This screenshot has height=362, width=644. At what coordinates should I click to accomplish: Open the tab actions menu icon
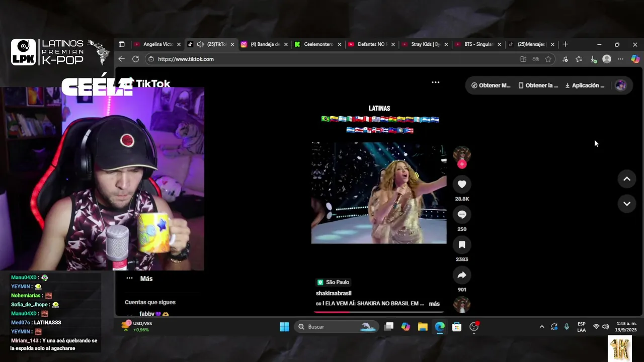(121, 44)
